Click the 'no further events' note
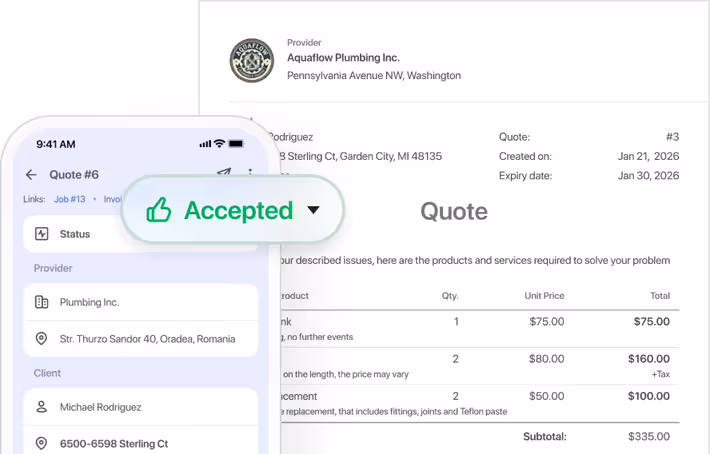 317,337
